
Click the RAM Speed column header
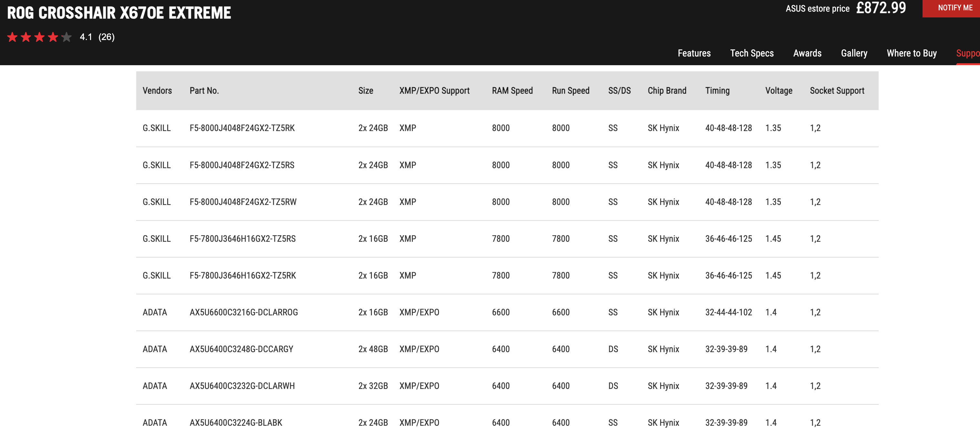(x=512, y=91)
